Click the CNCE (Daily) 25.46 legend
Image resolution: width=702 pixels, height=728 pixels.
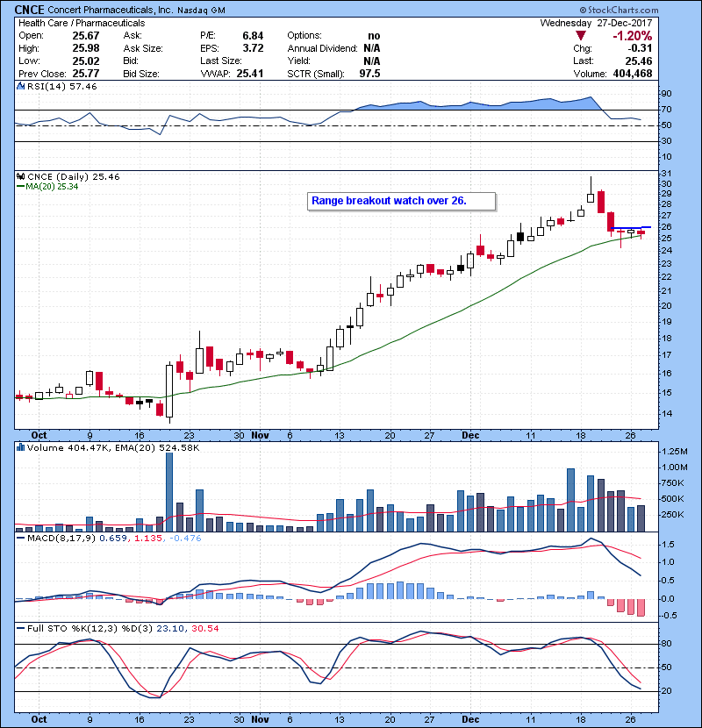pyautogui.click(x=74, y=176)
